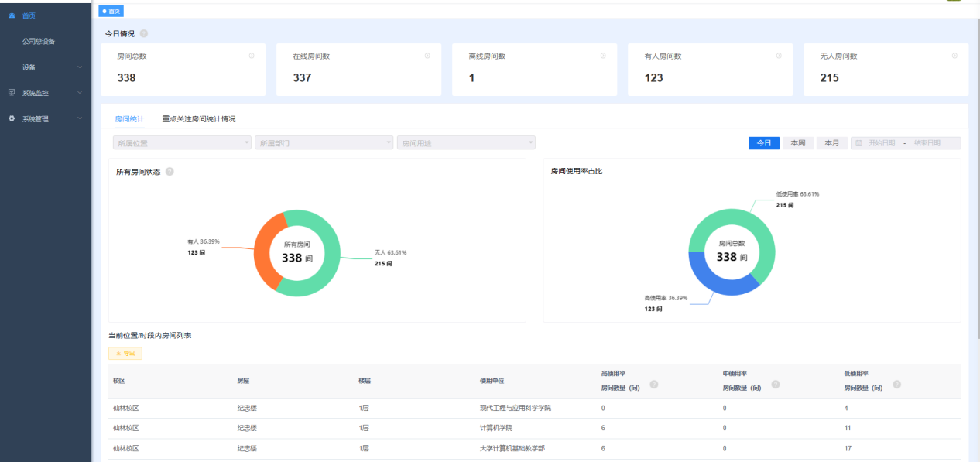Click the 导出 export button

pos(125,354)
